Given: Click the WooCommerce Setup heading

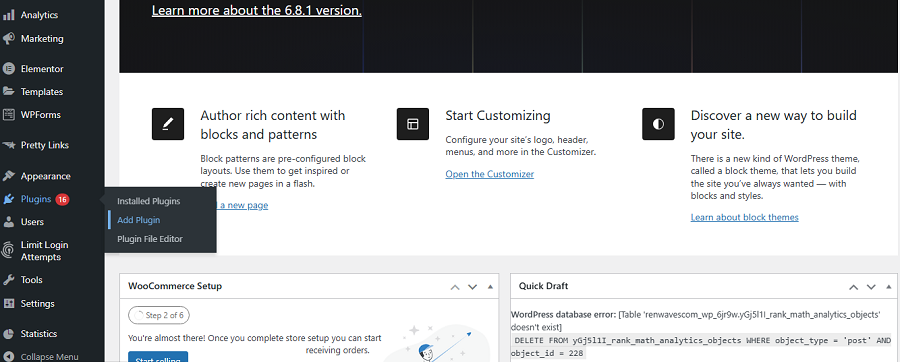Looking at the screenshot, I should pos(175,286).
